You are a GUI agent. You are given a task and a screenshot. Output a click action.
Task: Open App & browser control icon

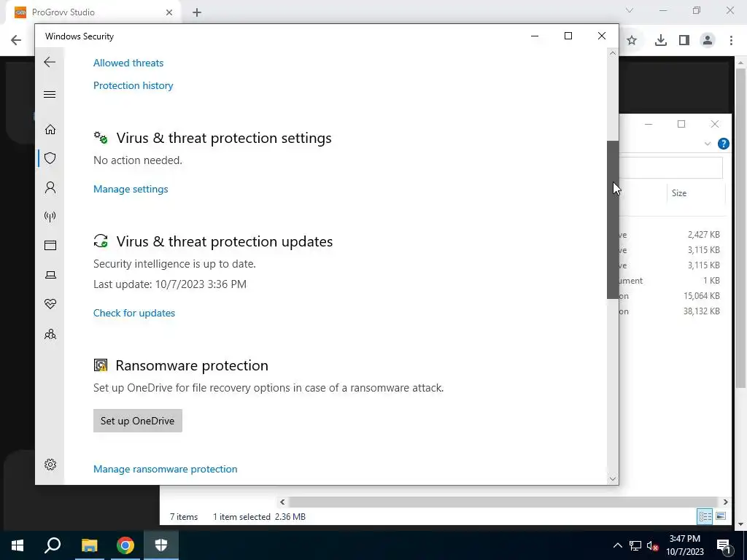[50, 245]
